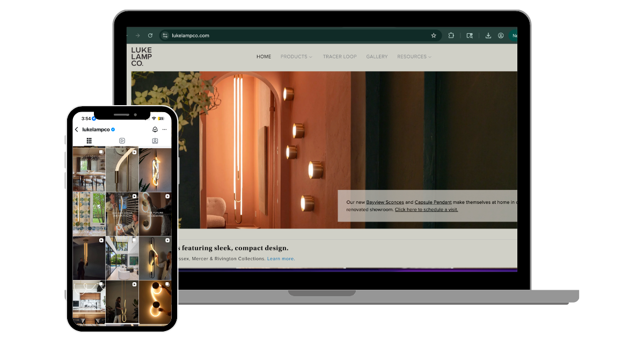The height and width of the screenshot is (338, 644).
Task: Open the GALLERY page
Action: (x=377, y=56)
